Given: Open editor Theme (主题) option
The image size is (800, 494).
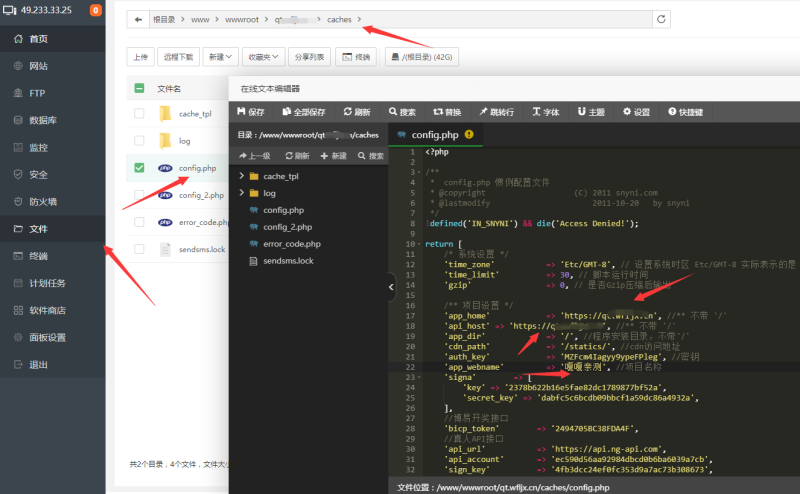Looking at the screenshot, I should coord(591,112).
